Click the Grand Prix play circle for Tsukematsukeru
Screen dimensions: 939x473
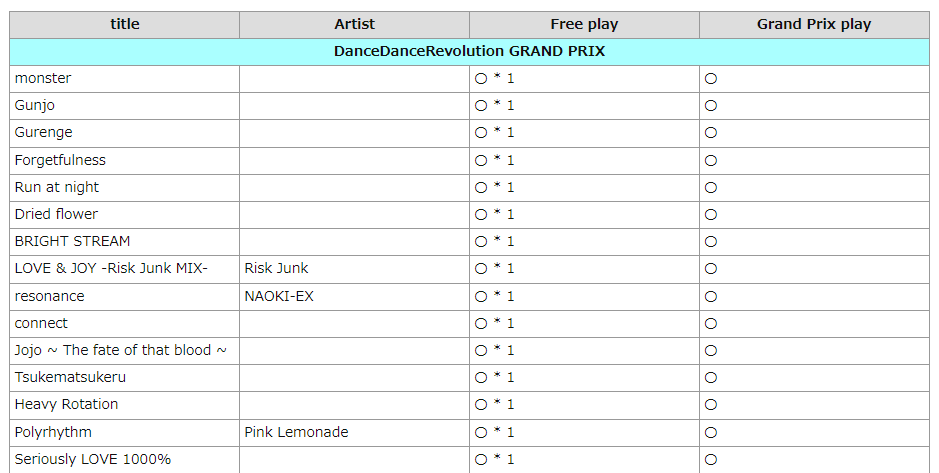click(711, 378)
